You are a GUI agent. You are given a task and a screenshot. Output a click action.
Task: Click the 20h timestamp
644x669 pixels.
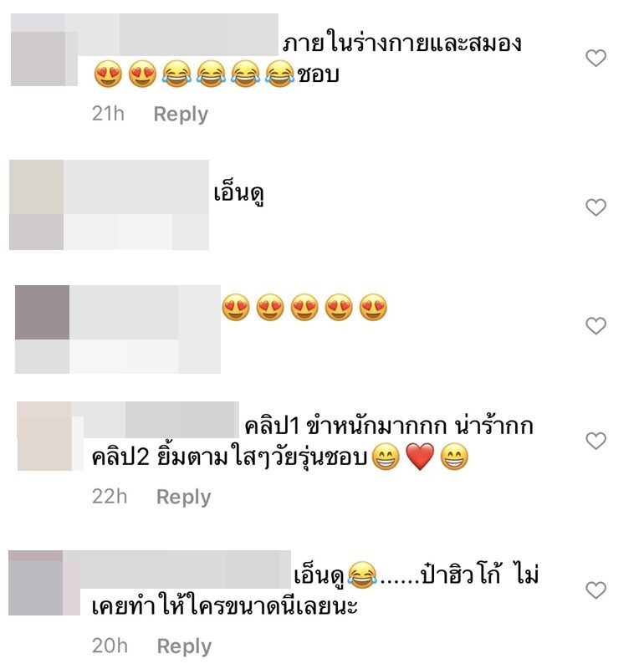[x=110, y=646]
